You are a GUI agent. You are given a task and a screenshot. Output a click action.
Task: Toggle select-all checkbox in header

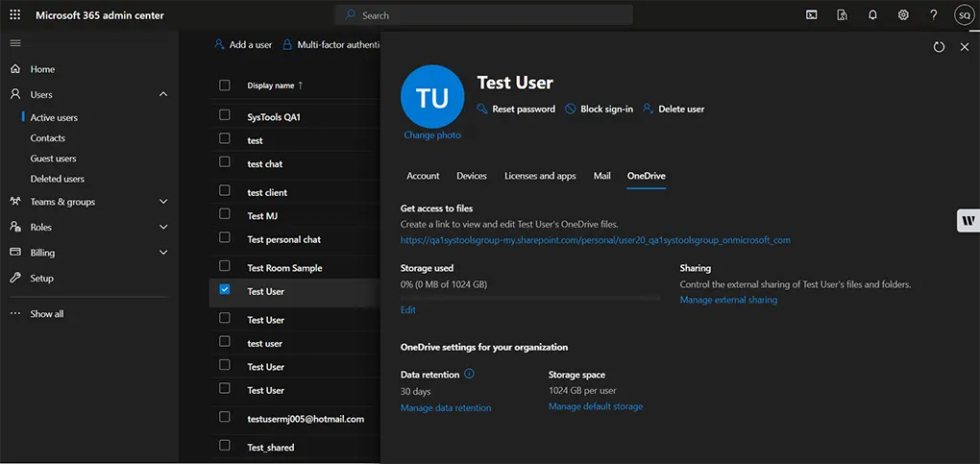(225, 85)
